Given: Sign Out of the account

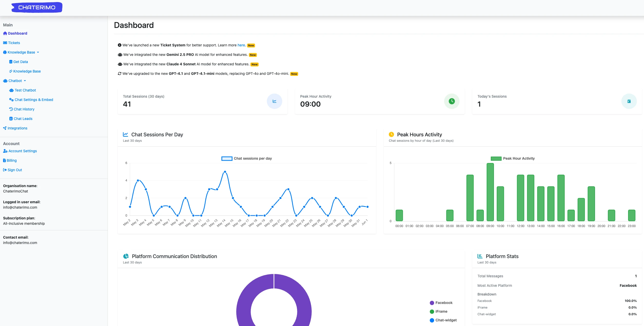Looking at the screenshot, I should click(x=15, y=170).
